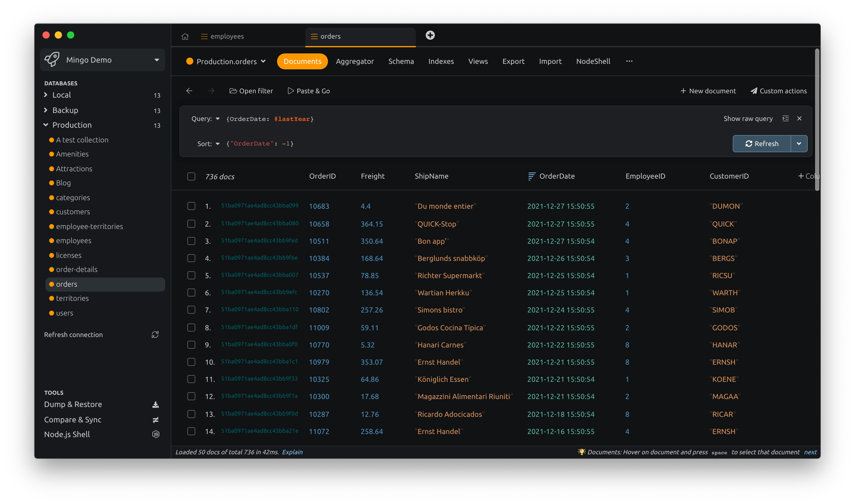Click the Refresh button

pyautogui.click(x=762, y=144)
